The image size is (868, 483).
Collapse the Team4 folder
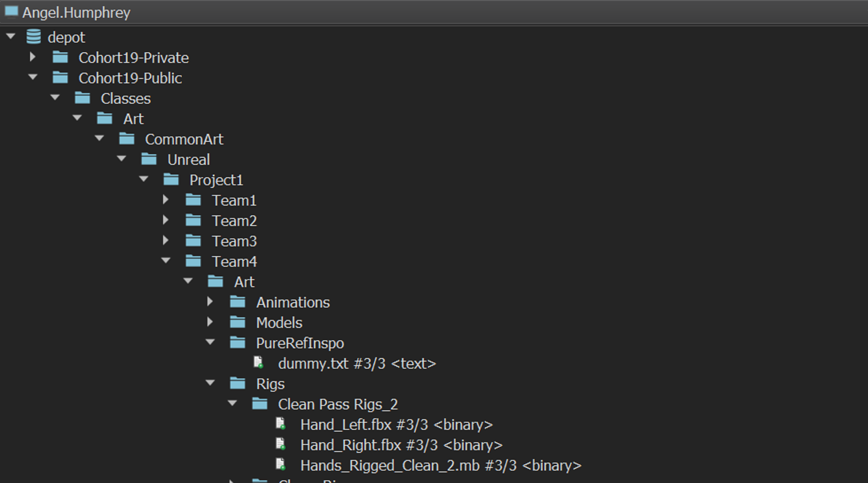pyautogui.click(x=166, y=261)
